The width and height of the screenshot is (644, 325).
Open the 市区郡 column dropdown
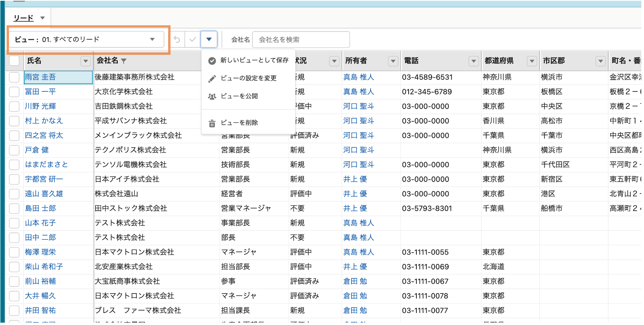(x=600, y=61)
